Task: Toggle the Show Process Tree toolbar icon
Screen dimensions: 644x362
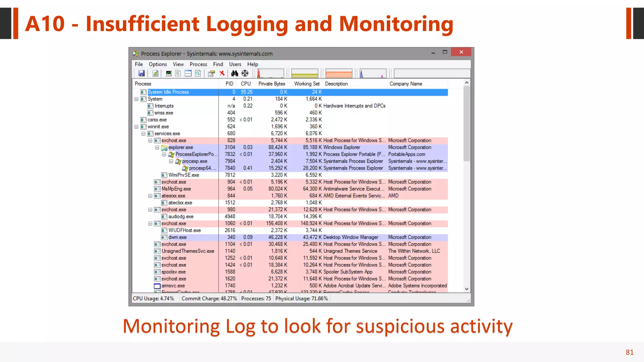Action: (x=178, y=73)
